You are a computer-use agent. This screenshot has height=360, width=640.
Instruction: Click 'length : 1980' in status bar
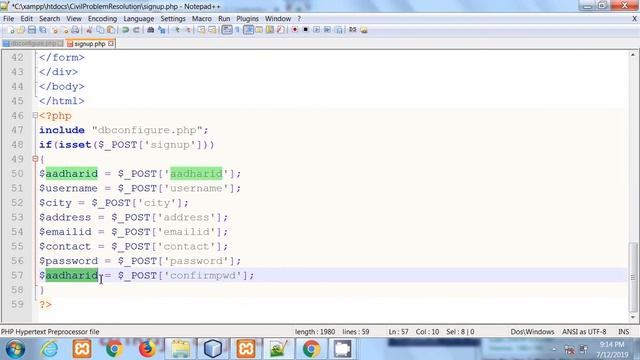[x=315, y=332]
